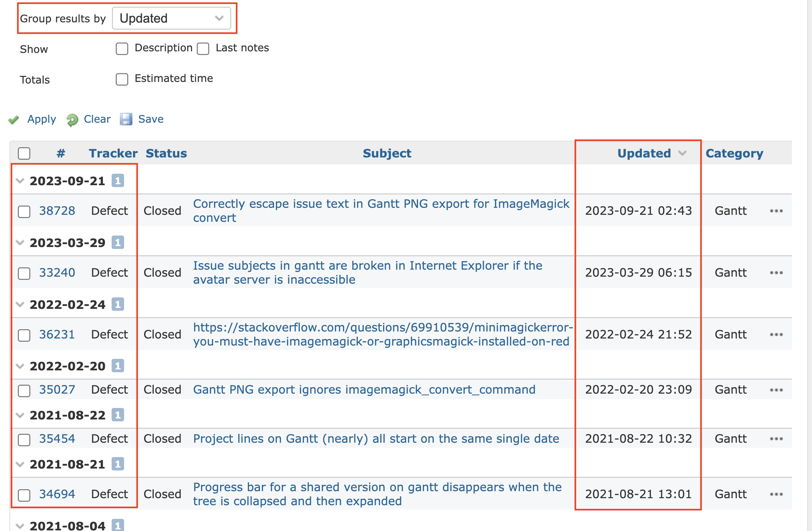This screenshot has height=531, width=812.
Task: Enable the Description checkbox
Action: [x=122, y=49]
